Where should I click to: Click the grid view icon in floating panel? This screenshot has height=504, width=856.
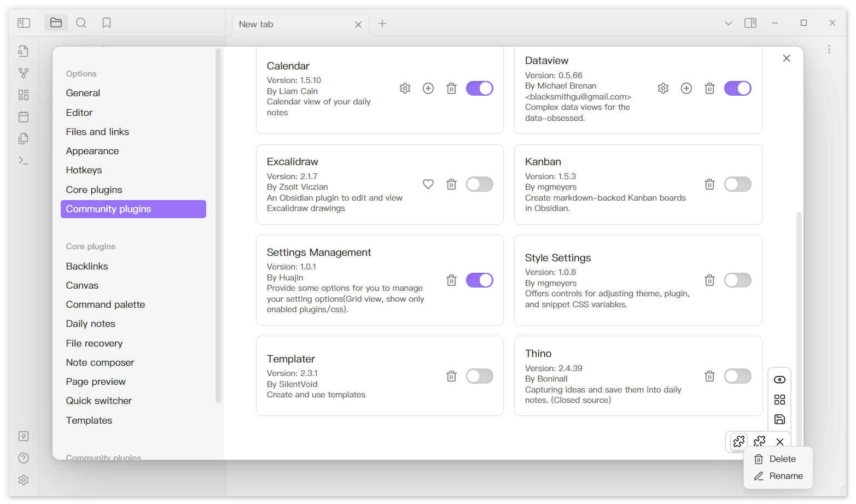pyautogui.click(x=780, y=400)
